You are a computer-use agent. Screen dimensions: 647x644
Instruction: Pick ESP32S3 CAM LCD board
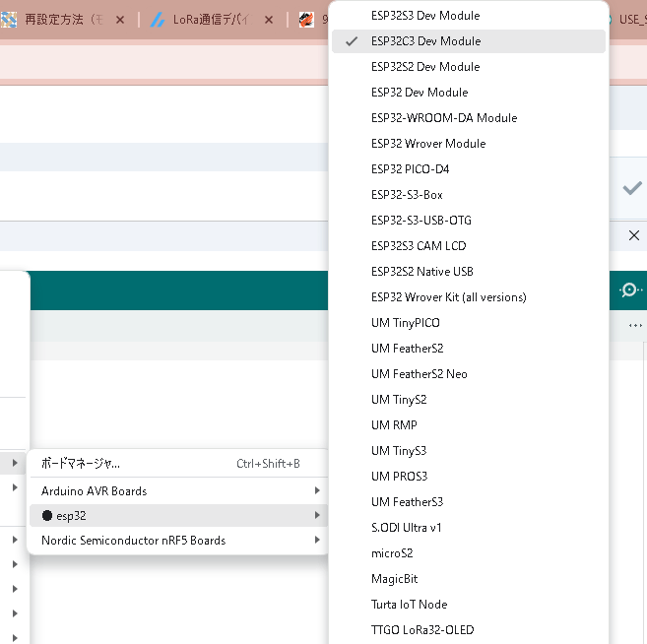pos(469,246)
